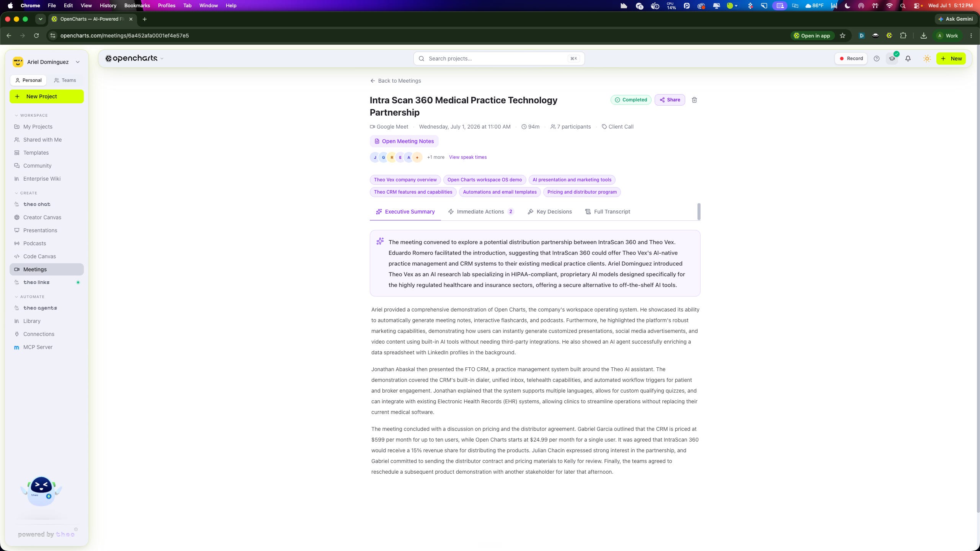Click participant avatar J
980x551 pixels.
coord(375,157)
